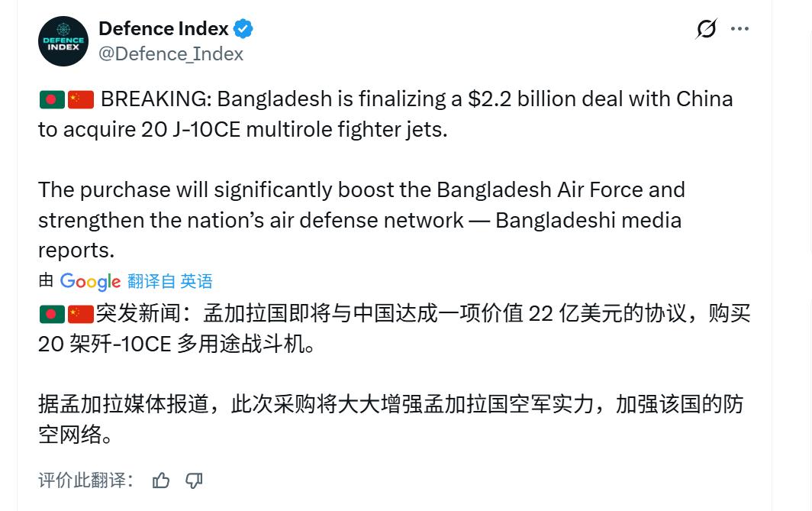Click the blue verified badge
This screenshot has height=511, width=812.
(243, 30)
